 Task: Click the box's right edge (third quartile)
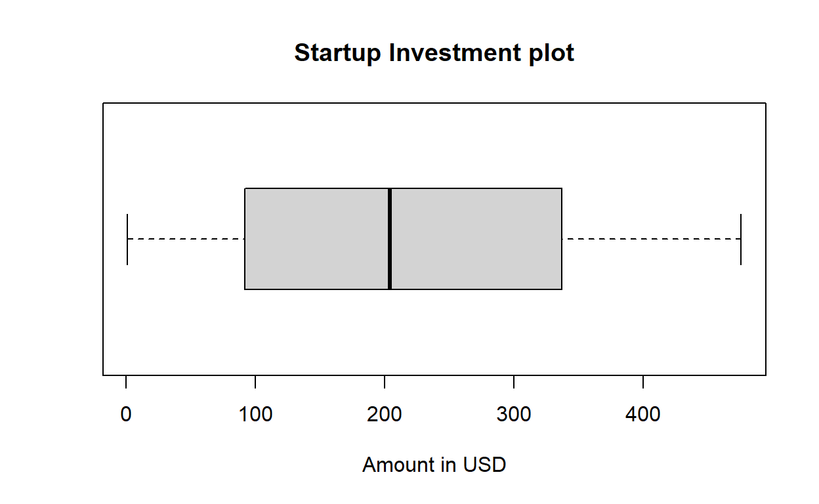tap(562, 239)
